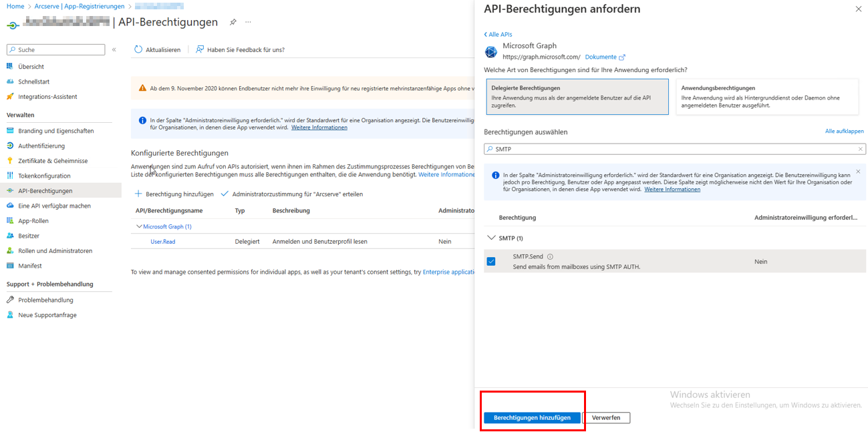The height and width of the screenshot is (436, 868).
Task: Go back via Alle APIs link
Action: (498, 34)
